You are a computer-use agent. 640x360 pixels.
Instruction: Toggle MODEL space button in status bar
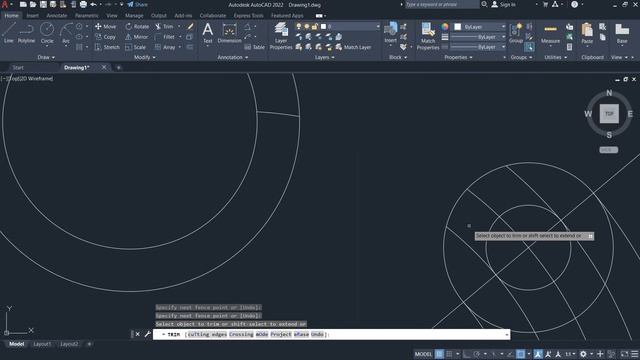(423, 354)
